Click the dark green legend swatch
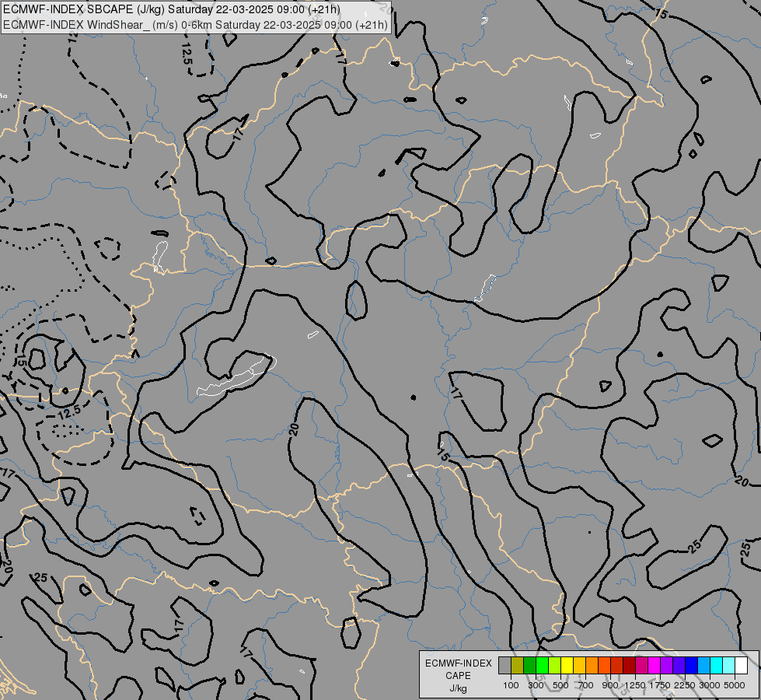 (x=530, y=666)
